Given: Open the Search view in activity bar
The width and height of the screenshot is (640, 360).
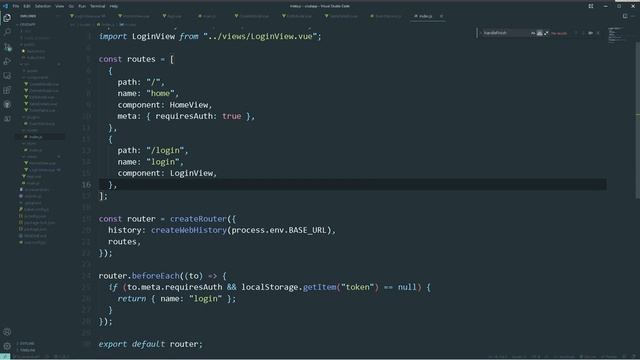Looking at the screenshot, I should 7,32.
